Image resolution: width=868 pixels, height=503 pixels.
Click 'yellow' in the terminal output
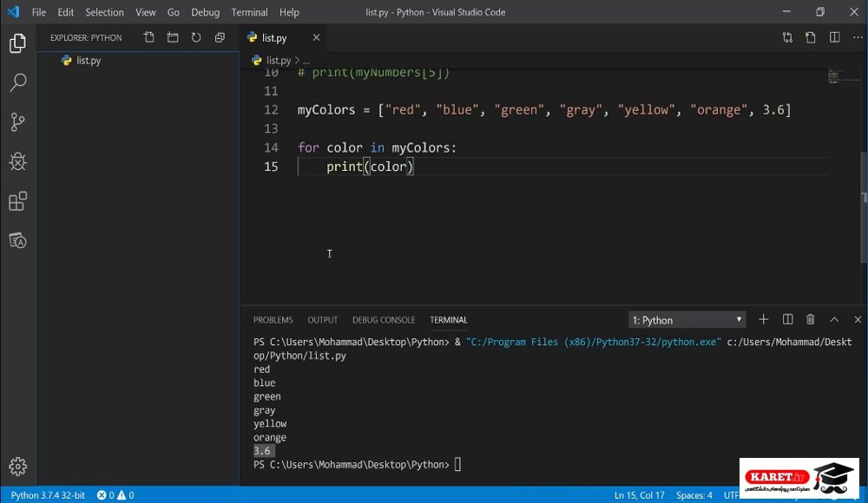(x=270, y=423)
